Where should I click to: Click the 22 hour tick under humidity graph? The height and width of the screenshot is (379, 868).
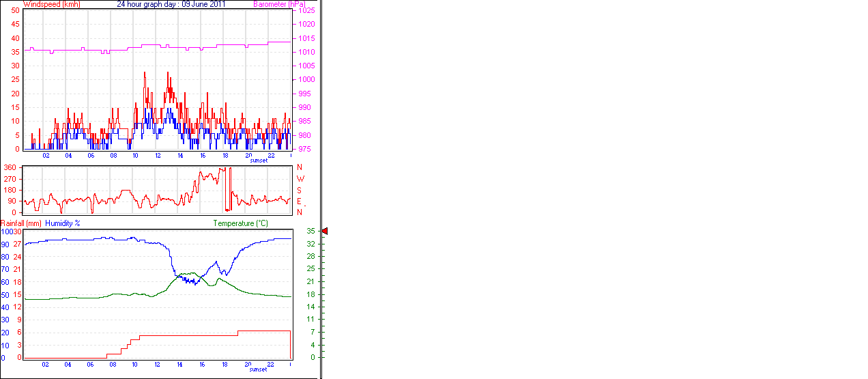(270, 365)
